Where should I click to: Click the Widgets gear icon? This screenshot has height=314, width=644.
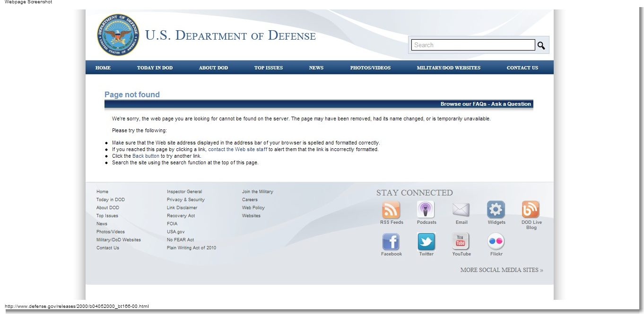coord(496,210)
